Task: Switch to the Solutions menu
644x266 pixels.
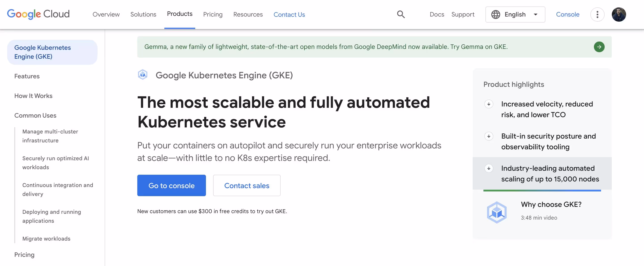Action: click(143, 15)
